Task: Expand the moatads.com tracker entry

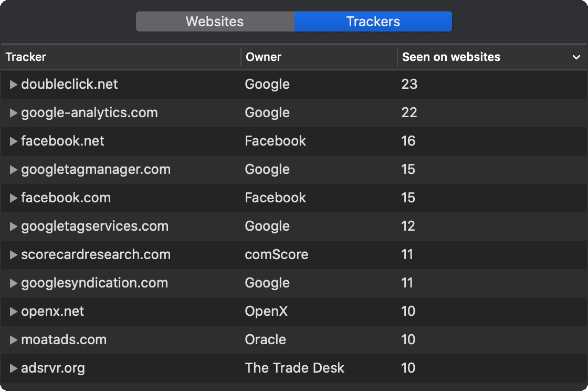Action: [13, 339]
